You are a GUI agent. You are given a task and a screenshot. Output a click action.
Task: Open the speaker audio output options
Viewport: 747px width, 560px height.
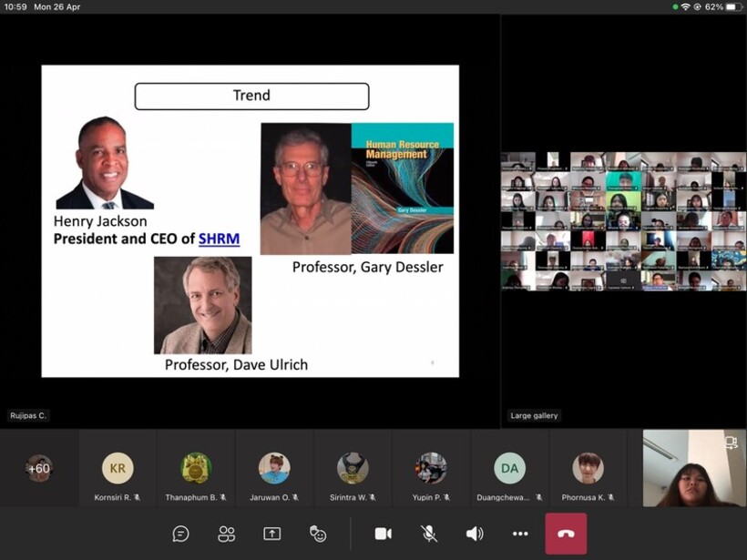(475, 534)
